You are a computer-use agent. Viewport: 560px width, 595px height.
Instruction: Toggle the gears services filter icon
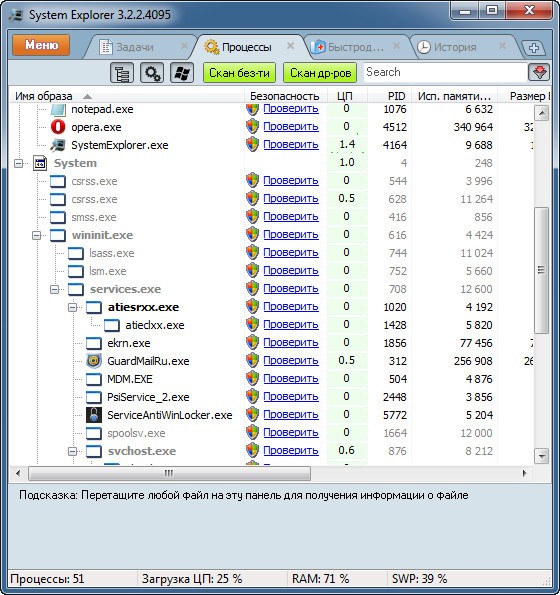click(x=152, y=72)
